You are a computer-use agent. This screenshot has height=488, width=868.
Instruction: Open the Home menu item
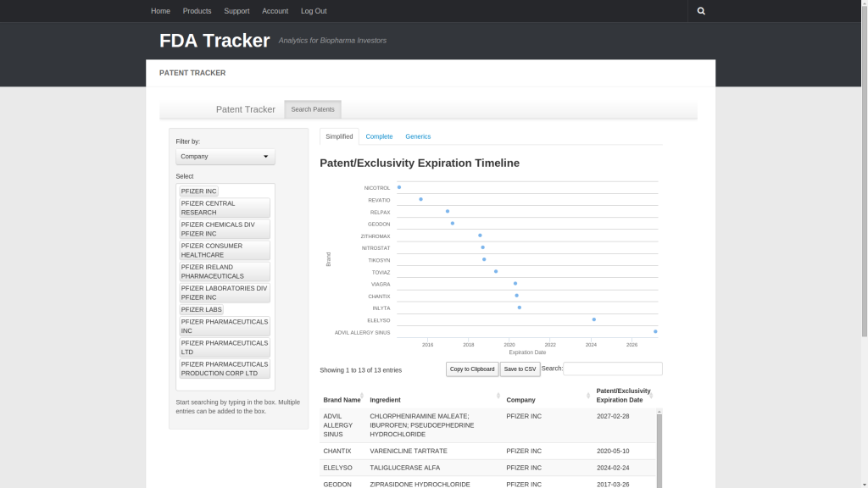[x=160, y=11]
